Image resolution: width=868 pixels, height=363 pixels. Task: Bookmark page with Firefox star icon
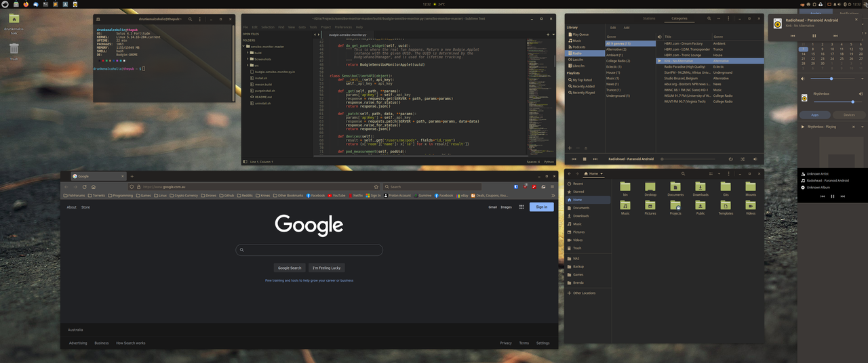[376, 187]
